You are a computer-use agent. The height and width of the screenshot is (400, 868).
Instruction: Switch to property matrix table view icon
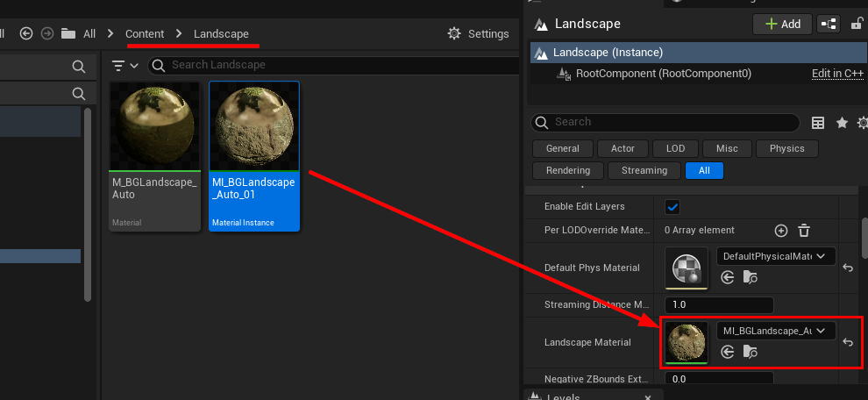pos(818,123)
